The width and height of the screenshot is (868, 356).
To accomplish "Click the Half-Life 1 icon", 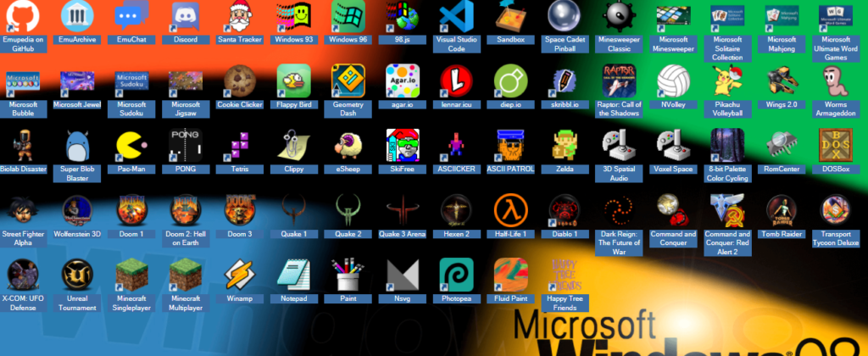I will (x=510, y=210).
